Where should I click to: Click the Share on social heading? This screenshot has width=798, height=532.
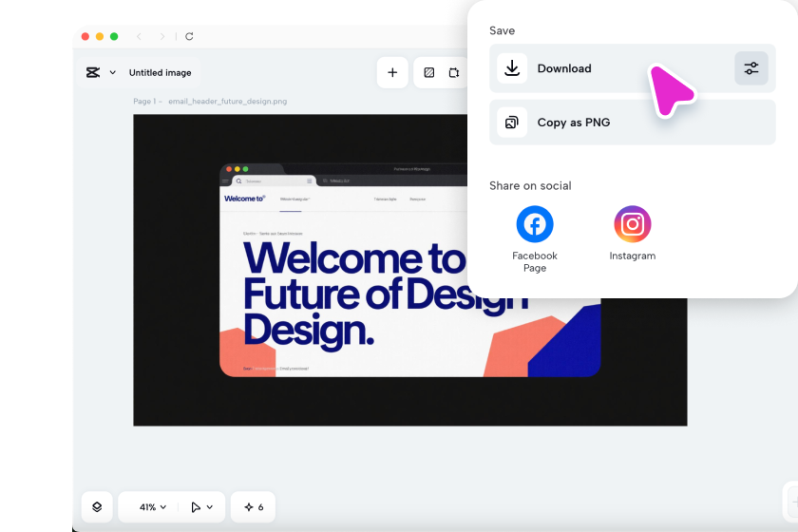coord(530,186)
